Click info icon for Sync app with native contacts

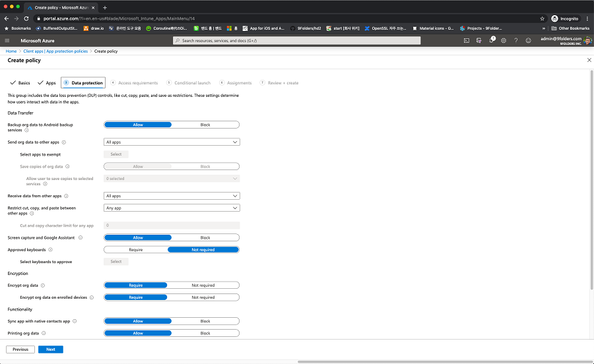pos(75,321)
